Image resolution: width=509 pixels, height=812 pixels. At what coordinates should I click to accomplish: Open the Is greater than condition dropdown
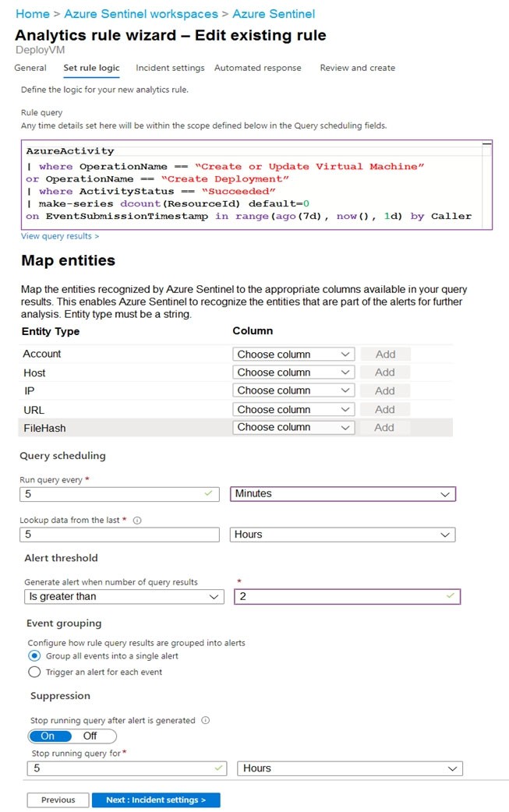tap(124, 597)
